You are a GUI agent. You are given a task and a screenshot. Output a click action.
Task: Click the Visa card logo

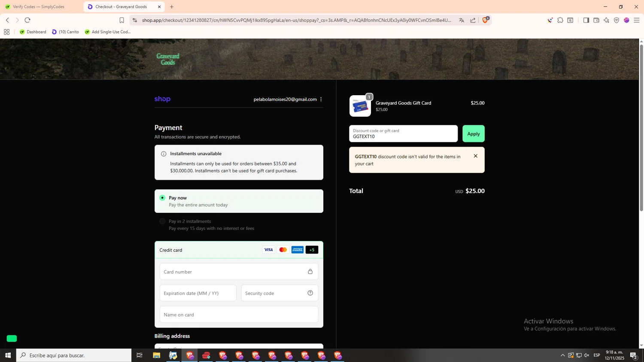click(x=268, y=250)
